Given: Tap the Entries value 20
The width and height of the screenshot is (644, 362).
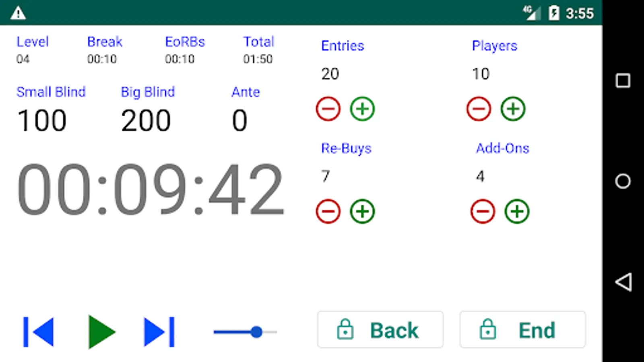Looking at the screenshot, I should (x=330, y=74).
